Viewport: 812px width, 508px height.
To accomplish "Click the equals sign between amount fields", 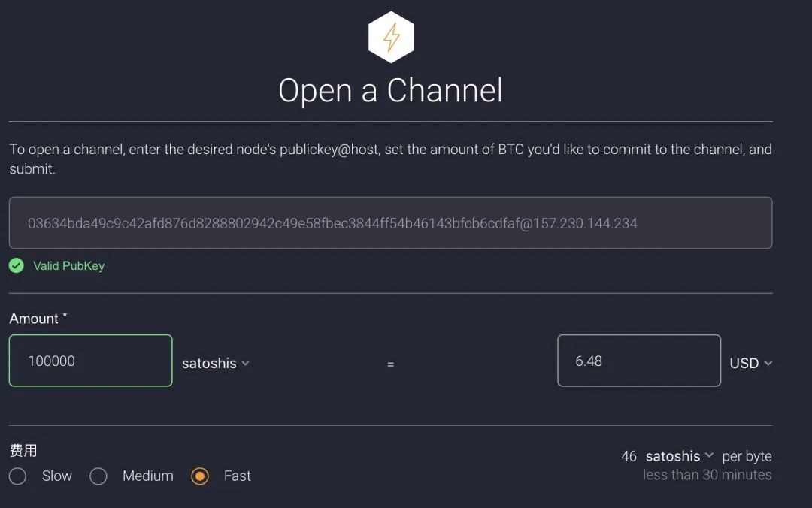I will 390,364.
